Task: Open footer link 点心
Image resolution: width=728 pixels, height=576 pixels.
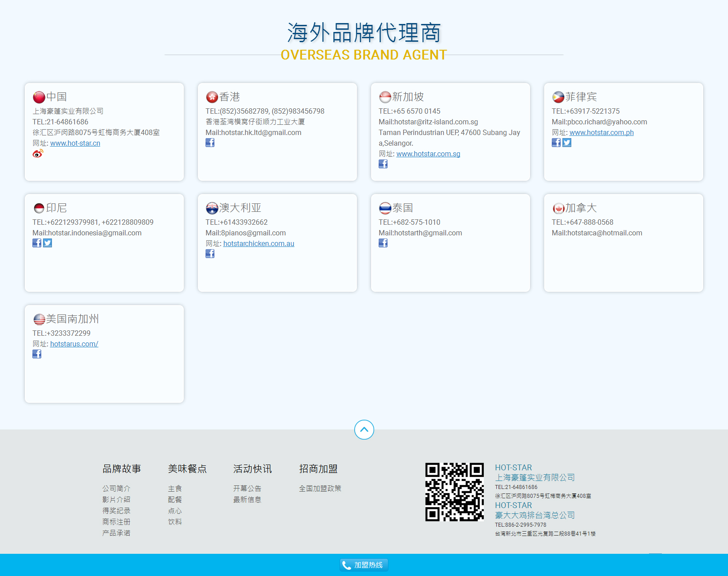Action: [175, 511]
